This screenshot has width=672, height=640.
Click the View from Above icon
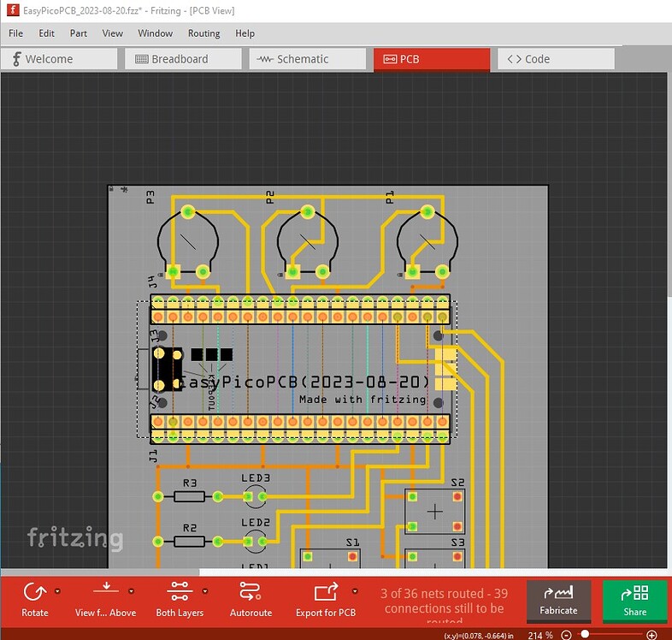click(x=106, y=588)
